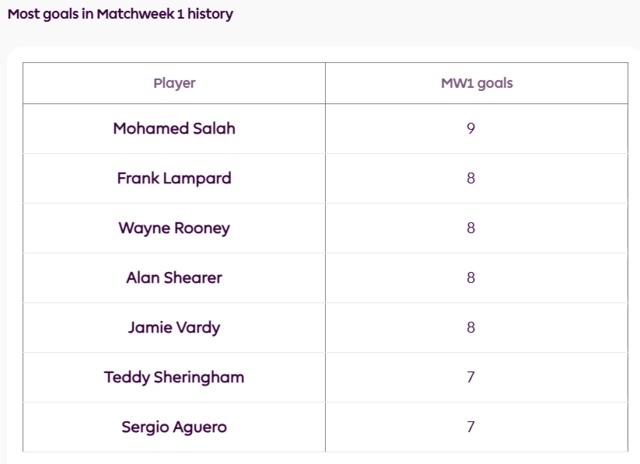This screenshot has height=464, width=640.
Task: Select the Wayne Rooney name cell
Action: click(174, 228)
